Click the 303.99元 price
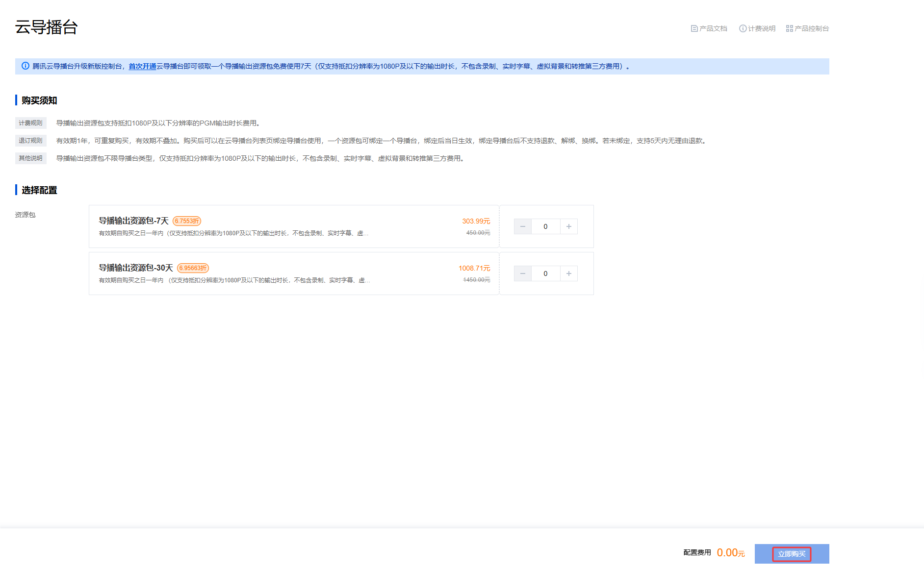This screenshot has width=924, height=571. click(476, 221)
